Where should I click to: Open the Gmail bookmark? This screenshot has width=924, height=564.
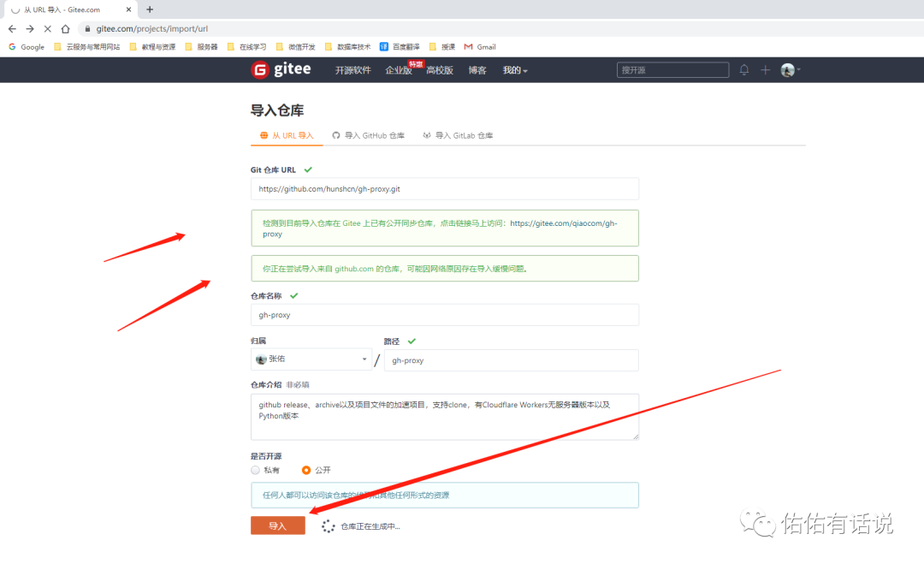[480, 46]
